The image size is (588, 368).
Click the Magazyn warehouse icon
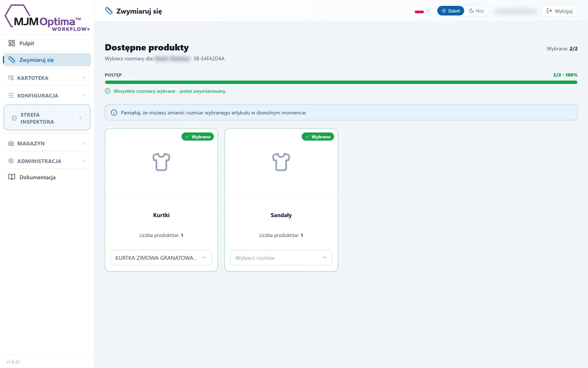point(11,143)
